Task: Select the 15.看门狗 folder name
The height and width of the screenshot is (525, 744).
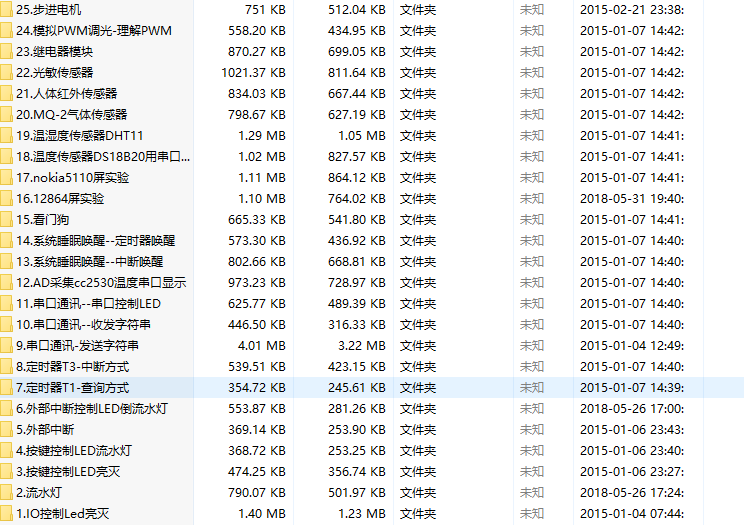Action: [x=43, y=219]
